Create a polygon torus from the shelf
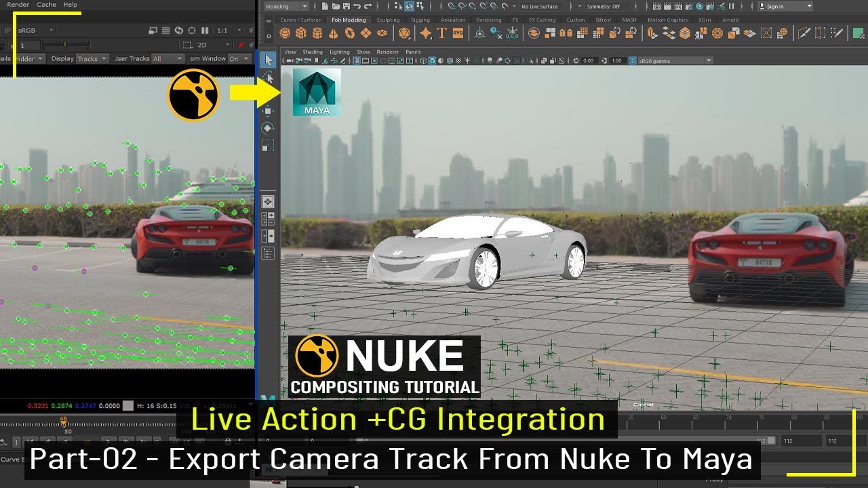 point(350,33)
